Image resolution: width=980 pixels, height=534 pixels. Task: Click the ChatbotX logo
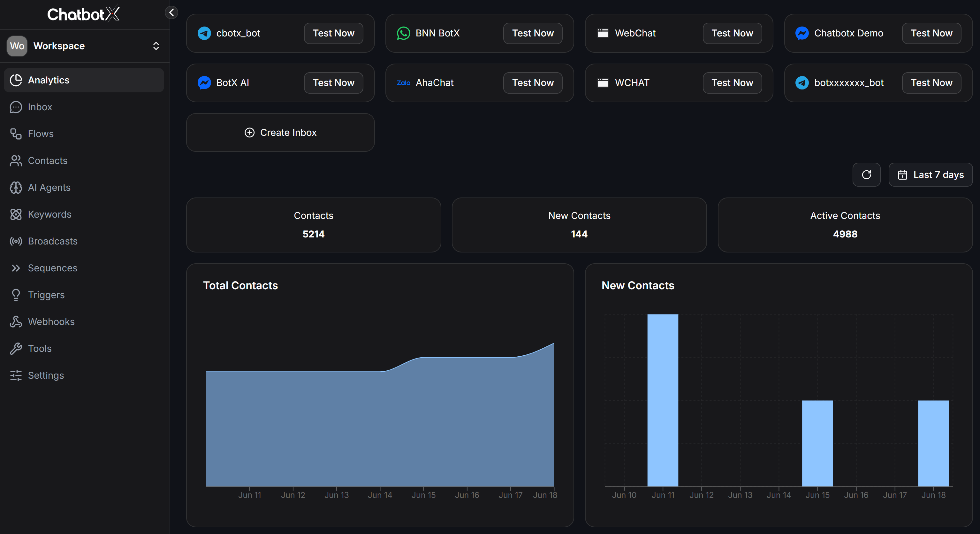coord(83,14)
